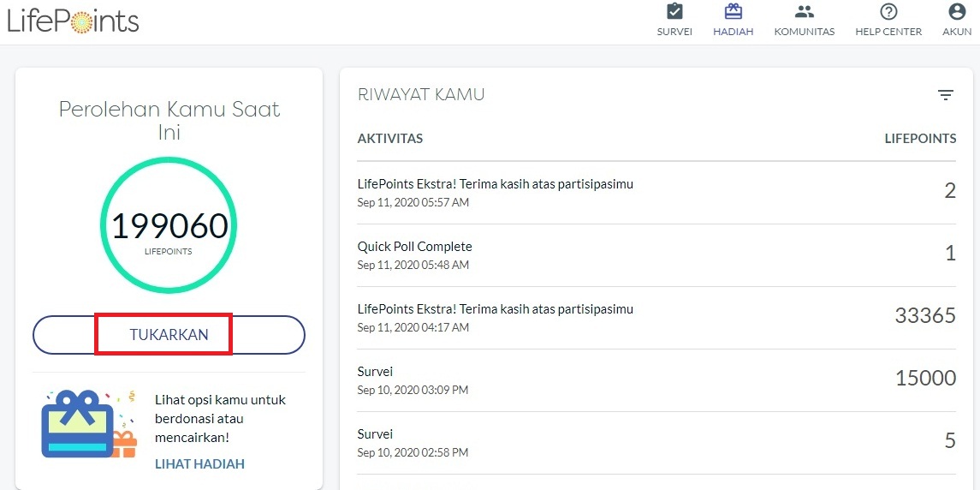Viewport: 980px width, 490px height.
Task: Click the points value 5
Action: [x=950, y=440]
